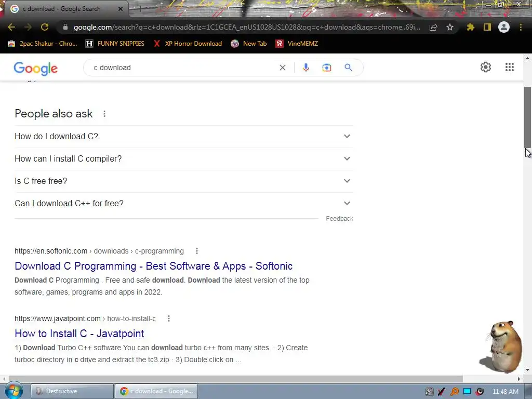Click horizontal scrollbar right arrow
The height and width of the screenshot is (399, 532).
pos(519,379)
